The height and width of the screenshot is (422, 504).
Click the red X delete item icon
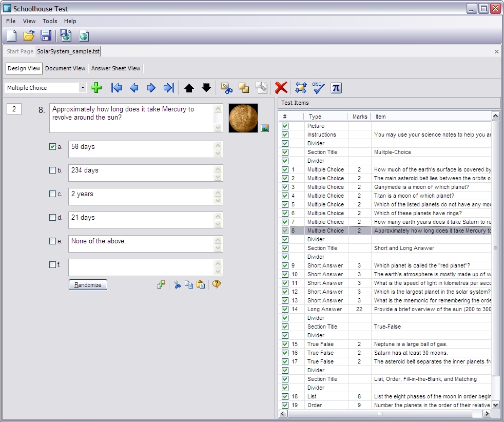281,88
